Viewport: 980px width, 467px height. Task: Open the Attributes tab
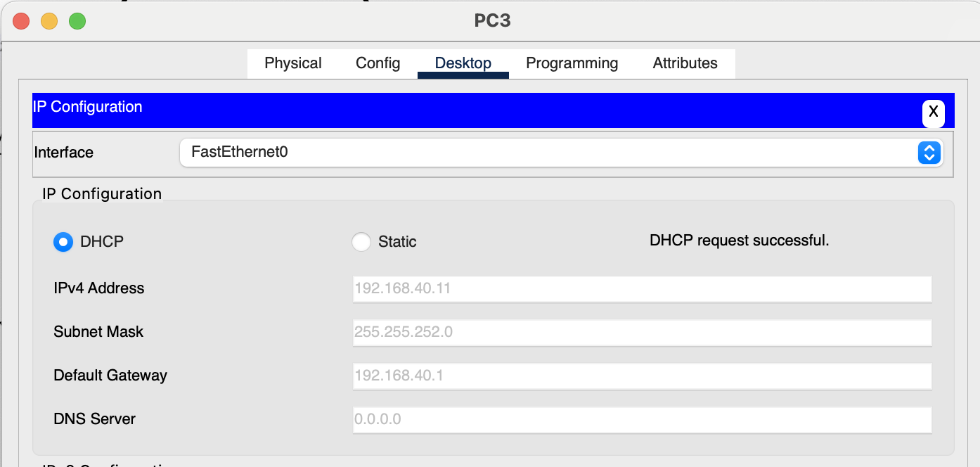(685, 63)
